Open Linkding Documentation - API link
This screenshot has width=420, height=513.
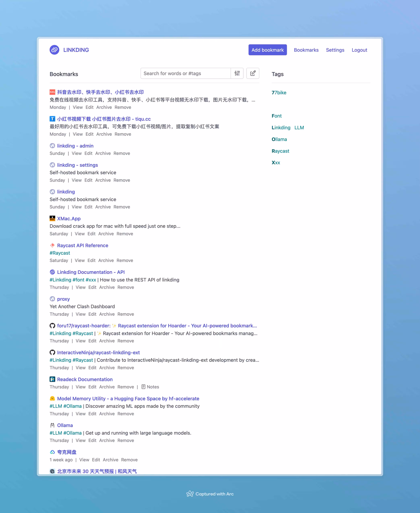[x=91, y=272]
